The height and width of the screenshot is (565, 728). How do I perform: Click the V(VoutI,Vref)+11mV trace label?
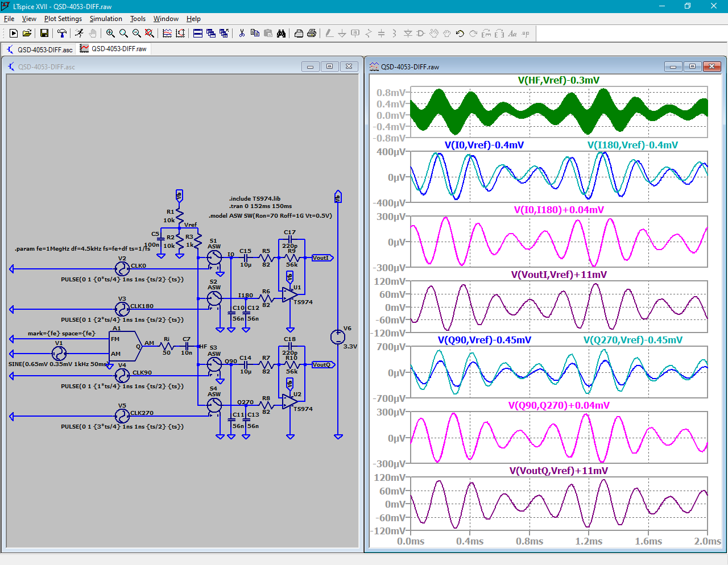[559, 275]
